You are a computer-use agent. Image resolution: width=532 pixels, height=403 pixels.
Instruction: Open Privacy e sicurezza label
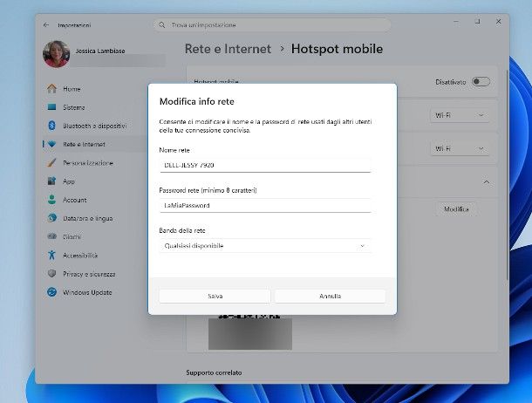click(x=89, y=274)
